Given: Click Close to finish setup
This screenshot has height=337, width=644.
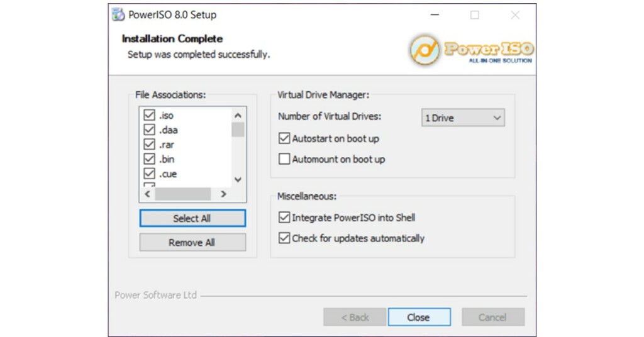Looking at the screenshot, I should (419, 317).
